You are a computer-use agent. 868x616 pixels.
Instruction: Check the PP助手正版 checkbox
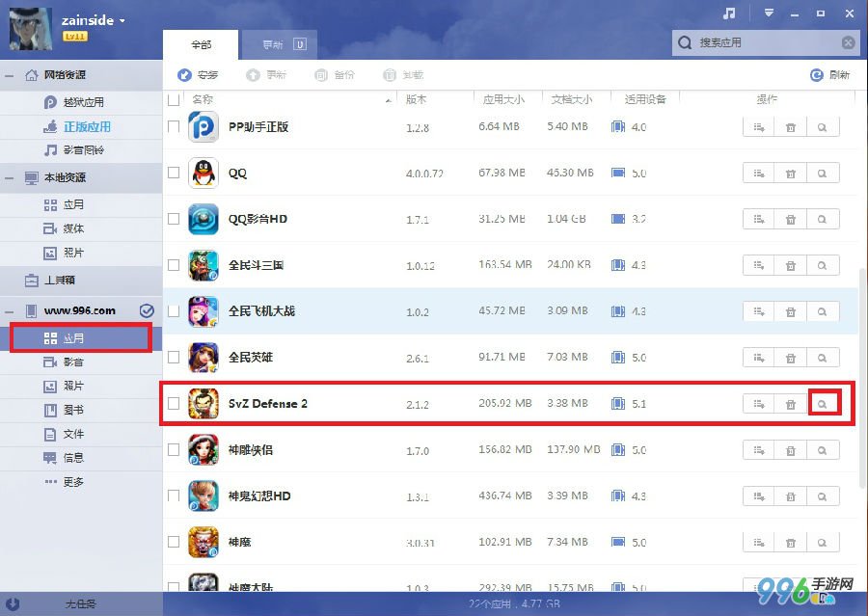click(x=174, y=126)
